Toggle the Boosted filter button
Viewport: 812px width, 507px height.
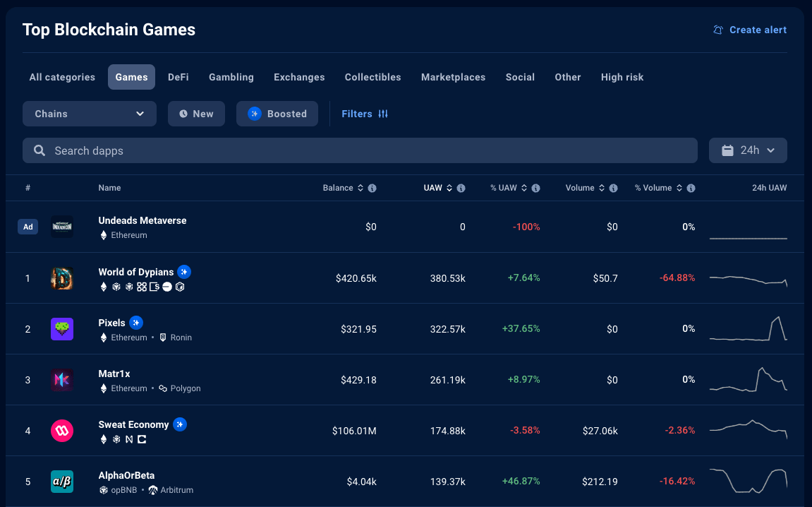click(277, 114)
